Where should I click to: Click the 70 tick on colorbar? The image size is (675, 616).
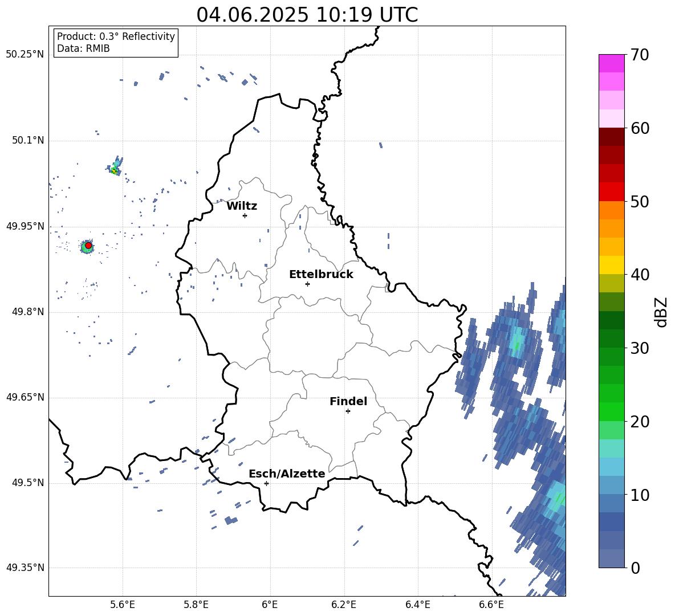(x=640, y=55)
